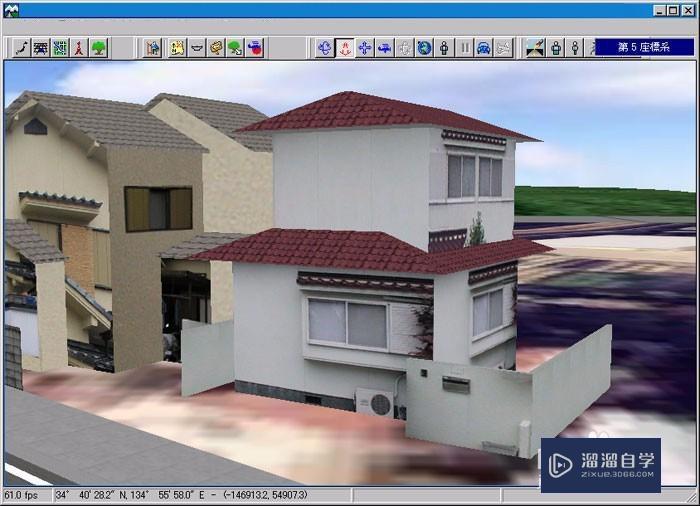Click the building with person icon

tap(152, 48)
